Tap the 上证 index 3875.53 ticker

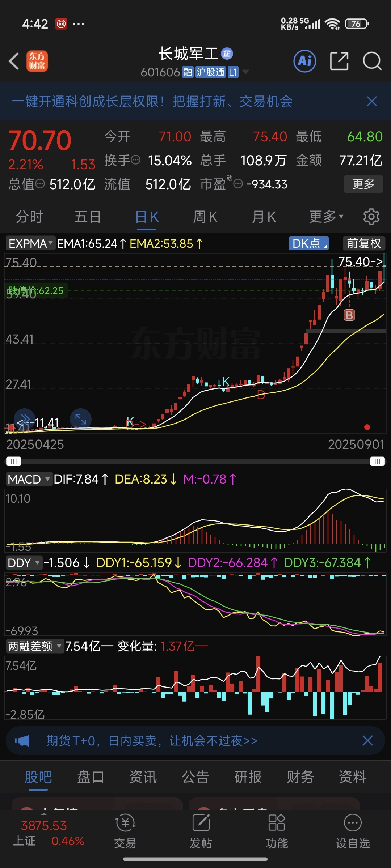[49, 833]
